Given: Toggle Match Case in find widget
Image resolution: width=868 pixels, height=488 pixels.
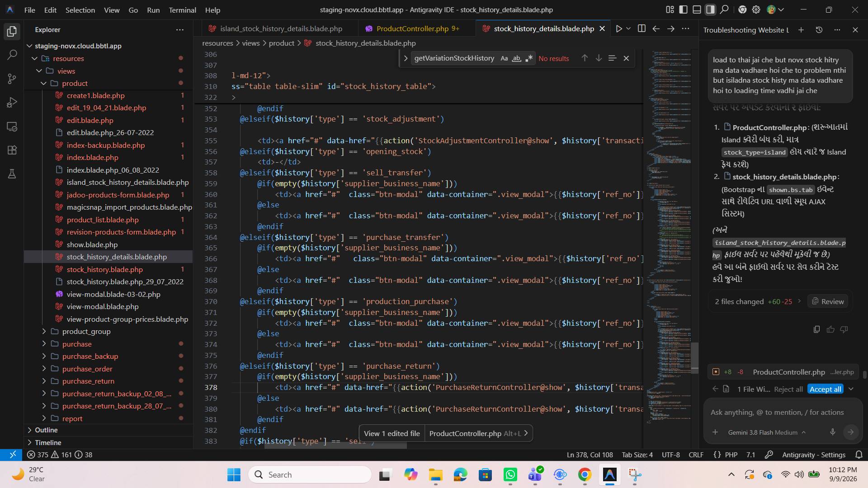Looking at the screenshot, I should coord(504,58).
